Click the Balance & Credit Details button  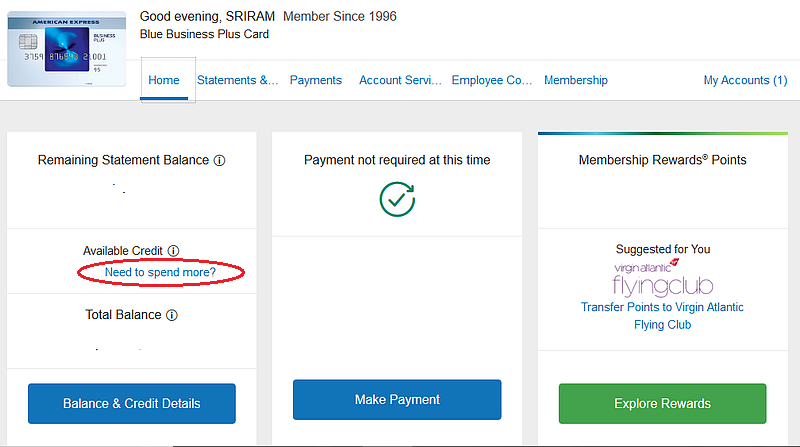tap(132, 404)
